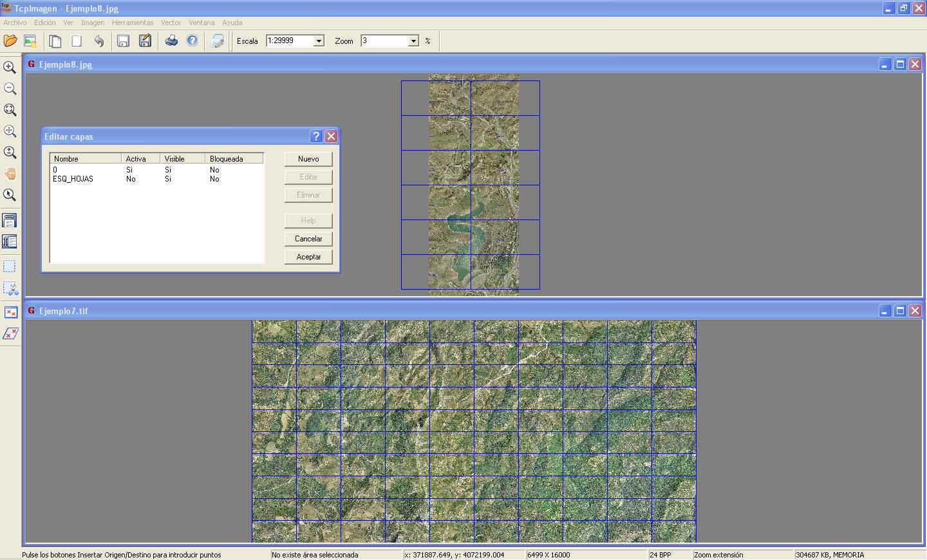Expand the Escala dropdown list

point(318,41)
